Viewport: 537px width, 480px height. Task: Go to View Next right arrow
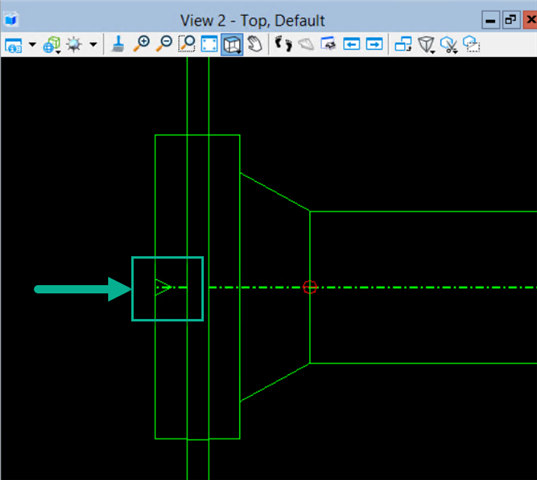(x=374, y=44)
